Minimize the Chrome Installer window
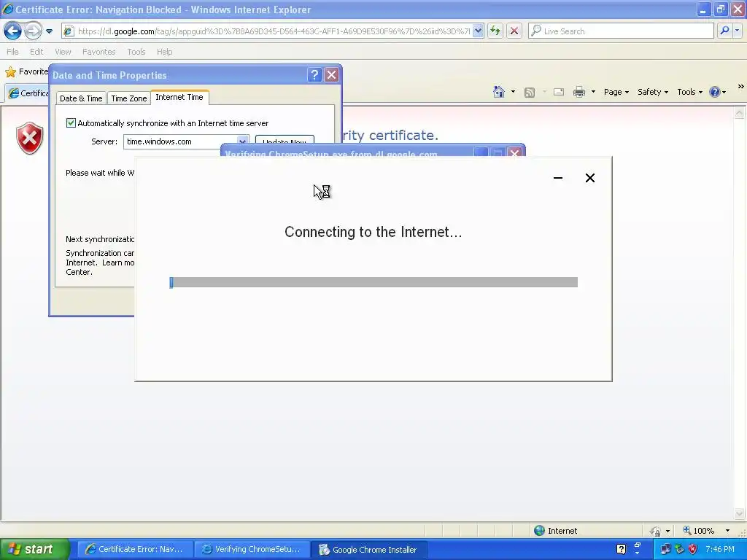 pos(558,178)
